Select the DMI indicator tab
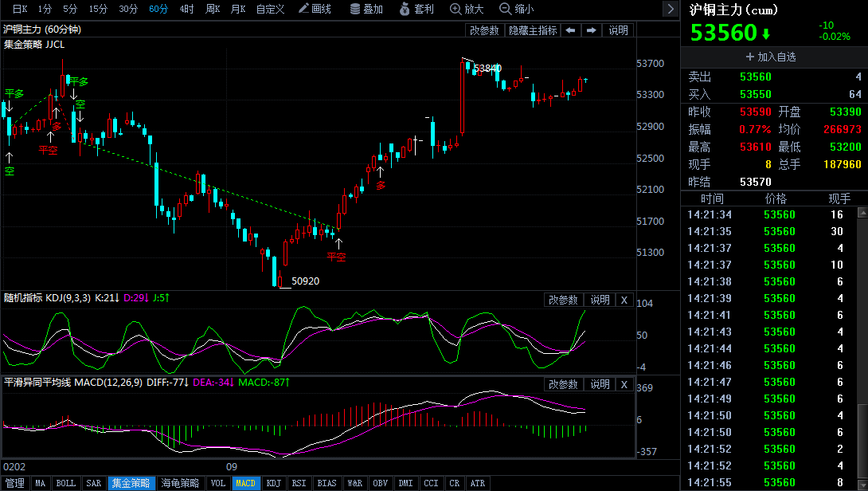 [x=406, y=483]
